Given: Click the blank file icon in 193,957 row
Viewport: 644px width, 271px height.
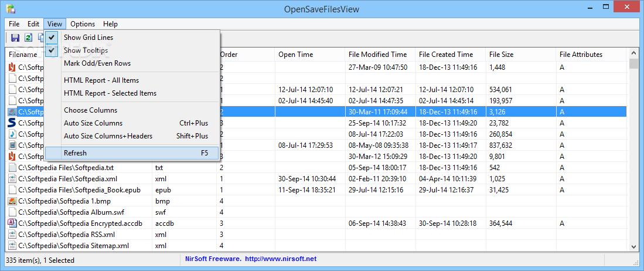Looking at the screenshot, I should click(12, 100).
